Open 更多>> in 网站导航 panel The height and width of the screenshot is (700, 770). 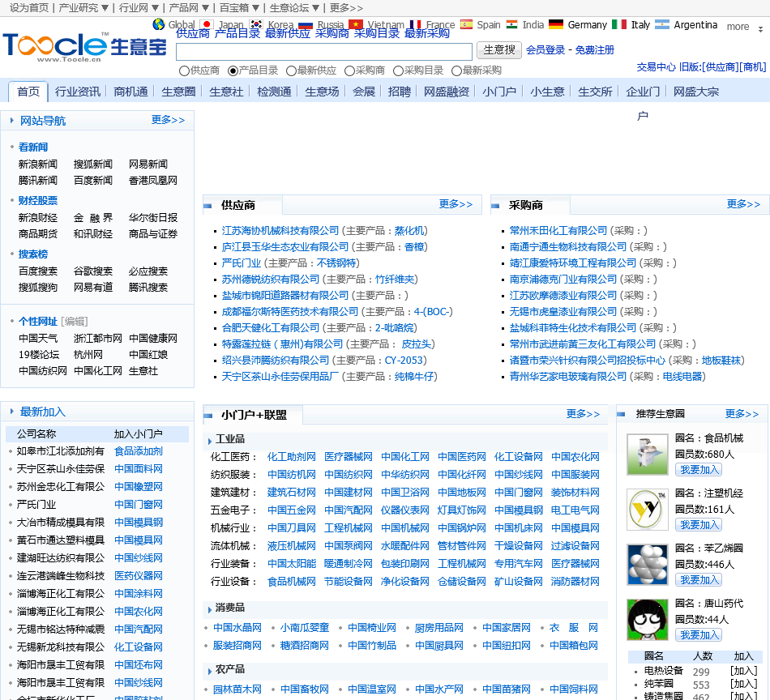click(x=168, y=120)
